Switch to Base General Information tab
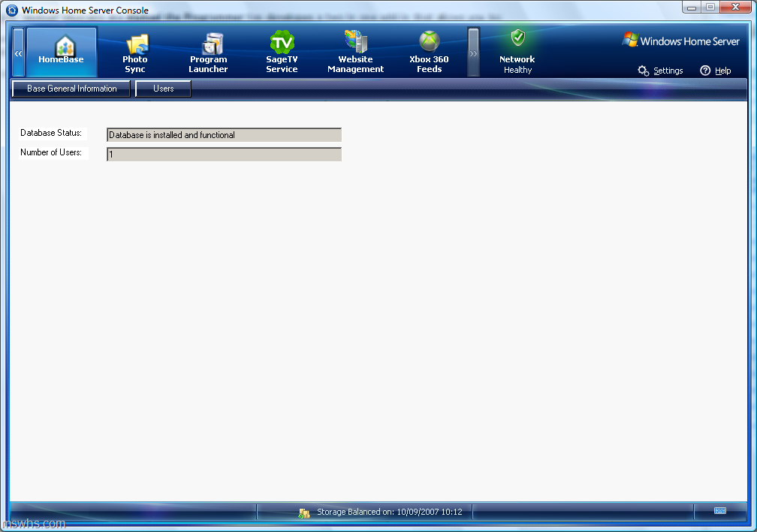 pos(71,89)
